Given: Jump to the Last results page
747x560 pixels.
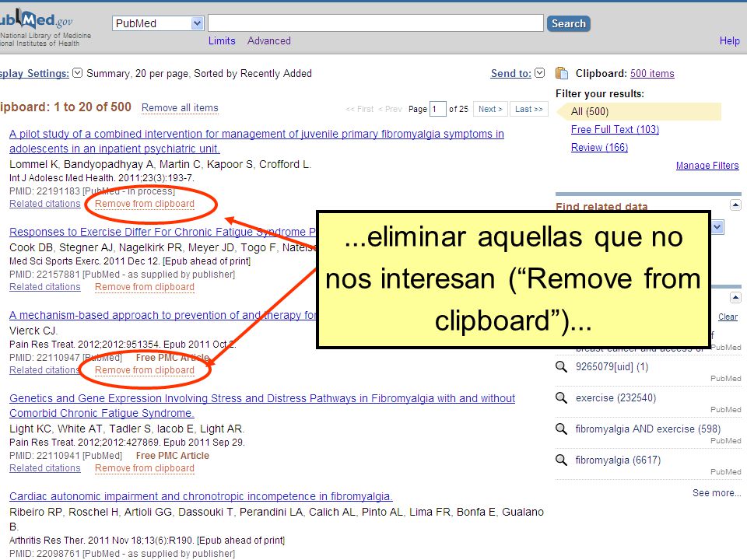Looking at the screenshot, I should pyautogui.click(x=529, y=109).
